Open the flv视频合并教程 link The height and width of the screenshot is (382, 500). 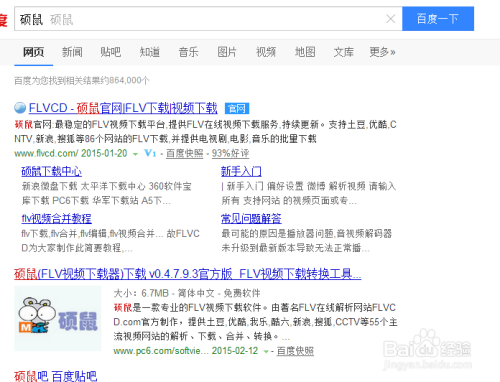click(x=56, y=219)
